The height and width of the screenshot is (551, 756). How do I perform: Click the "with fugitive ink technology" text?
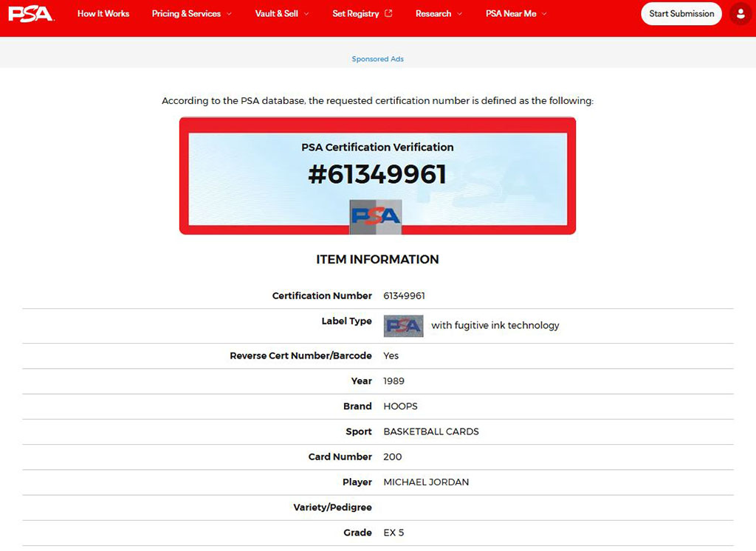pyautogui.click(x=495, y=325)
